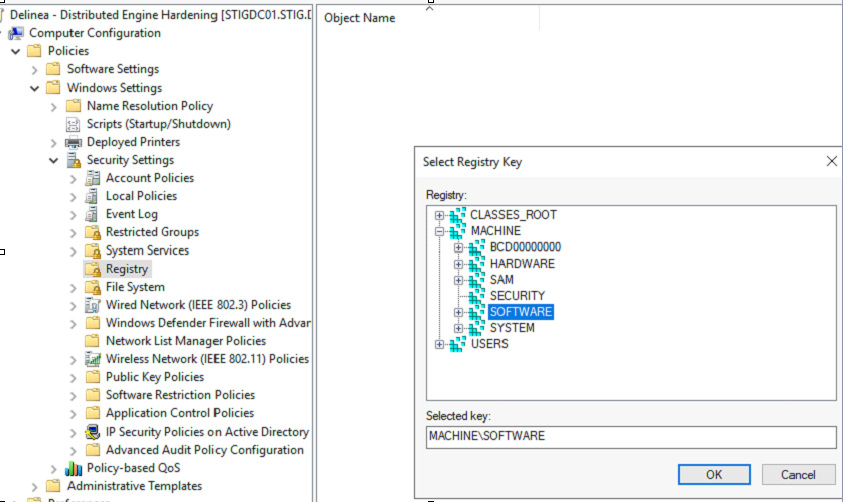The width and height of the screenshot is (843, 502).
Task: Click the Registry policy folder icon
Action: point(93,269)
